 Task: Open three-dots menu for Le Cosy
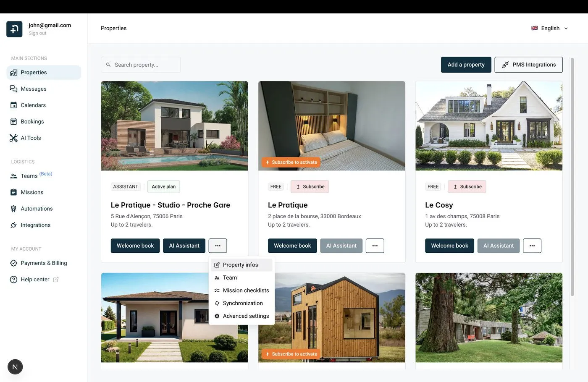(x=532, y=246)
